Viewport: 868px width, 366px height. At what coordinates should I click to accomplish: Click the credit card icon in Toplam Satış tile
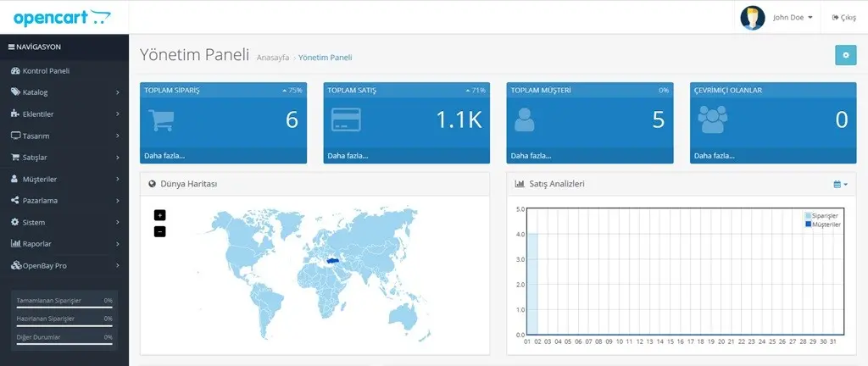(346, 119)
